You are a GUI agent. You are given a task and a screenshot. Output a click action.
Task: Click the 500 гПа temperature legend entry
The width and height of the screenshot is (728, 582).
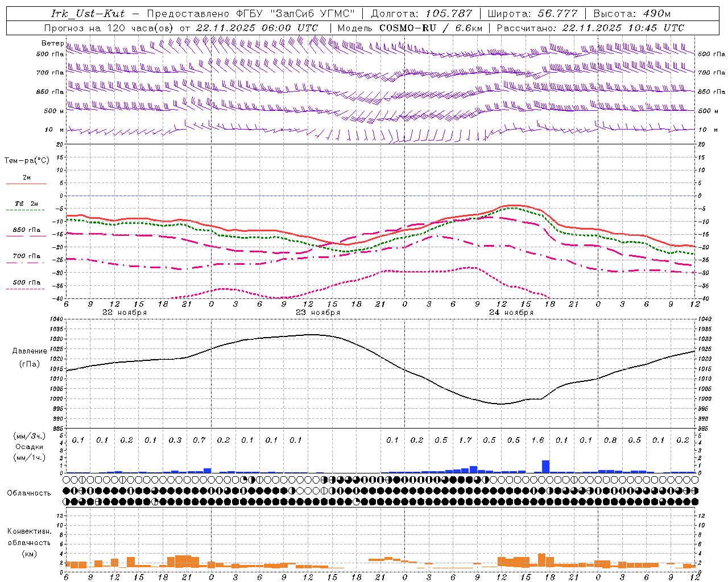pyautogui.click(x=26, y=284)
